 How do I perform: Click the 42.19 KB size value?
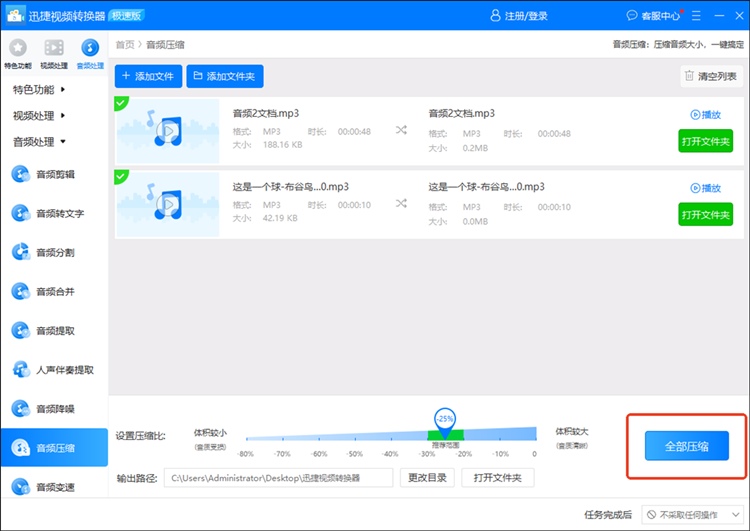(280, 218)
